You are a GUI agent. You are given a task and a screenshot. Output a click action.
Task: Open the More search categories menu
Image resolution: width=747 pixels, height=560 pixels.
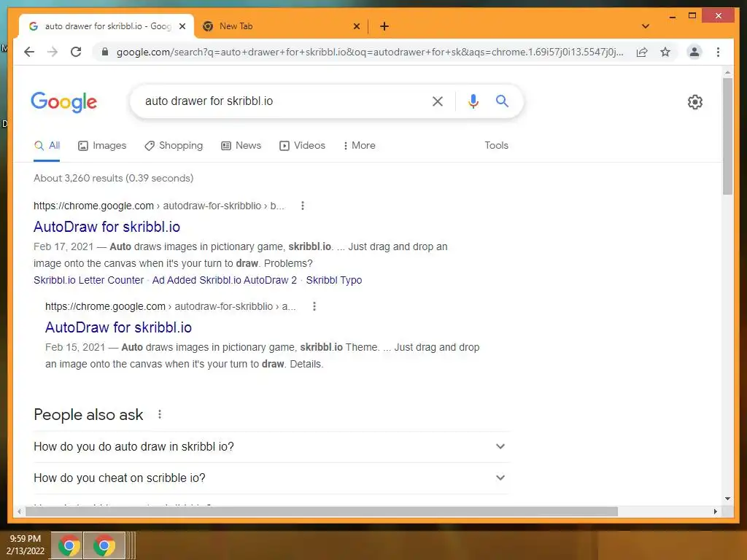(359, 146)
